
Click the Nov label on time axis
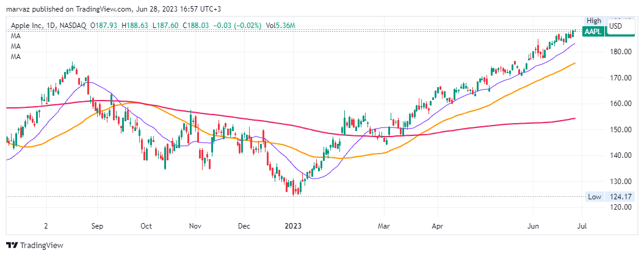pos(195,226)
